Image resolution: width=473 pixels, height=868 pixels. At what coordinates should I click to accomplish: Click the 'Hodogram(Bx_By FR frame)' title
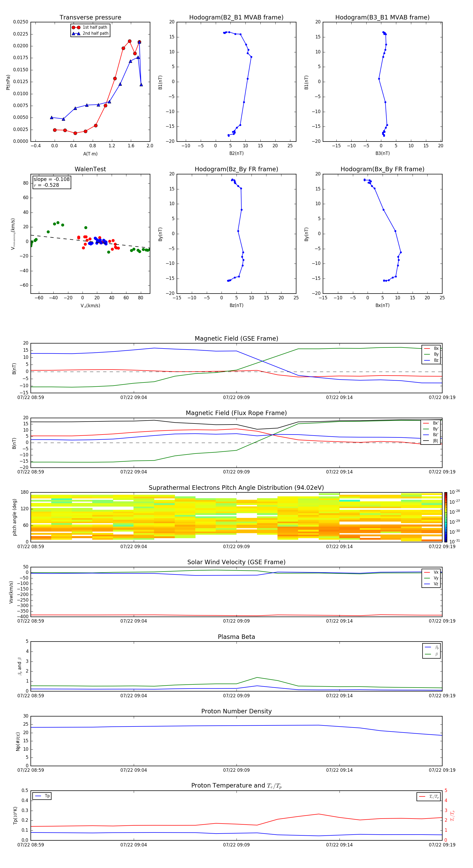[382, 169]
